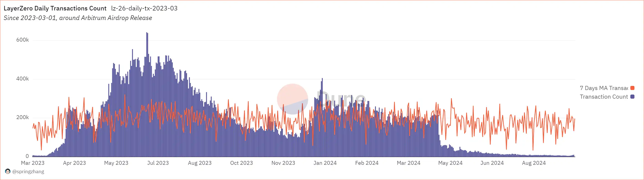Click the Dune watermark text
This screenshot has height=180, width=644.
(x=341, y=99)
